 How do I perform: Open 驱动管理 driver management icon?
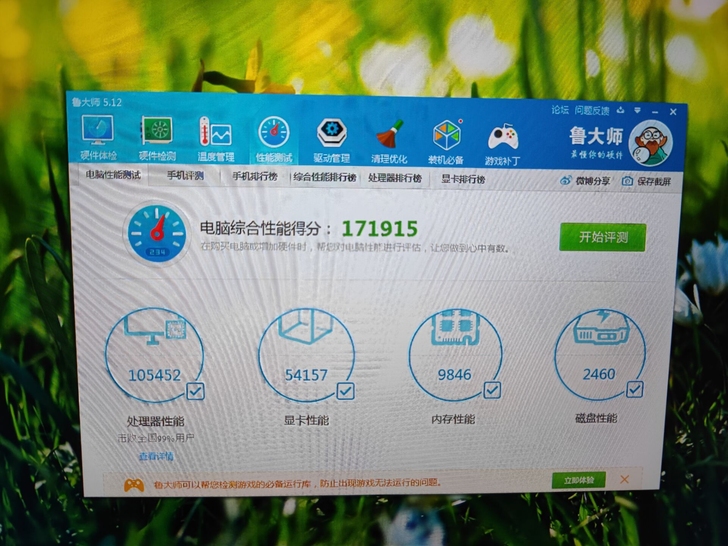[332, 141]
